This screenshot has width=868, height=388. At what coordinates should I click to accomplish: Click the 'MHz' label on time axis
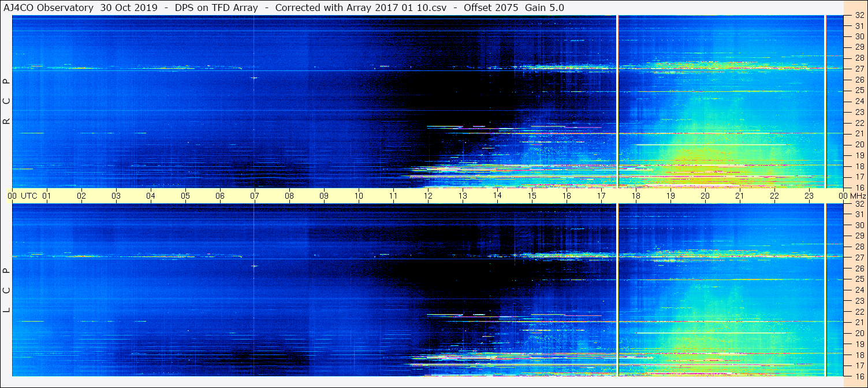(x=858, y=196)
